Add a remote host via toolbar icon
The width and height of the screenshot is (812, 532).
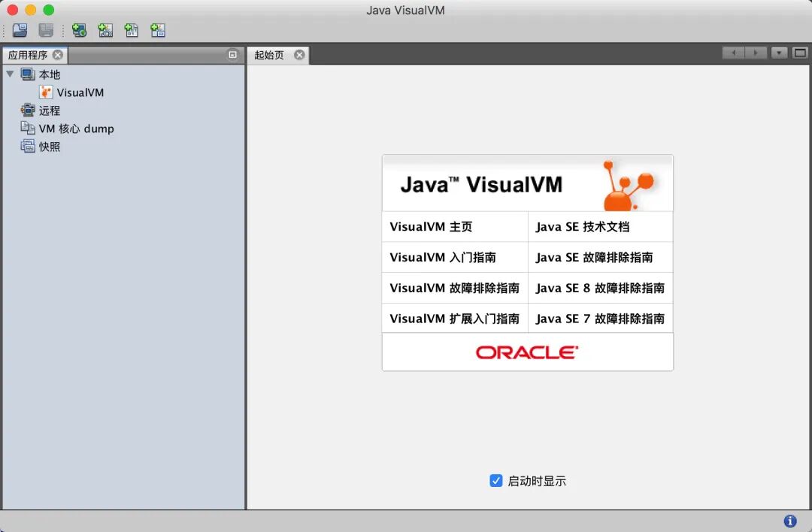(x=79, y=30)
